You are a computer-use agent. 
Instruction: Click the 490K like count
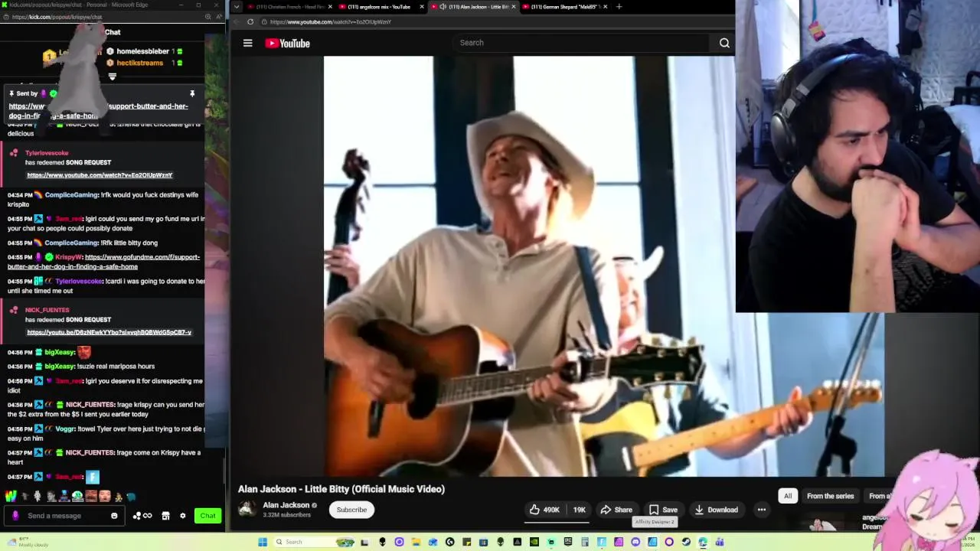coord(551,510)
